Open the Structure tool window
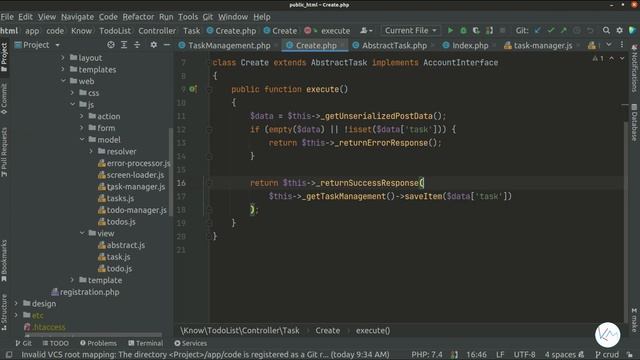The image size is (640, 360). (4, 312)
